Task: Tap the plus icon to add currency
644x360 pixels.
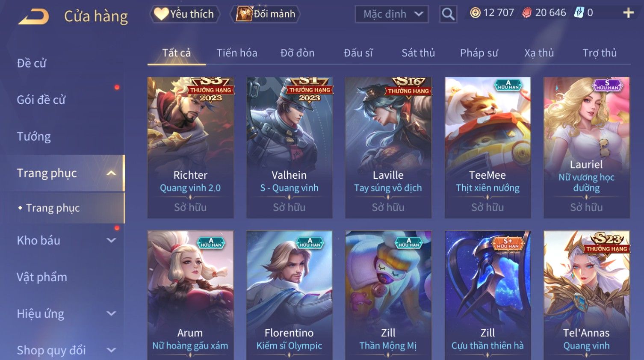Action: click(x=628, y=13)
